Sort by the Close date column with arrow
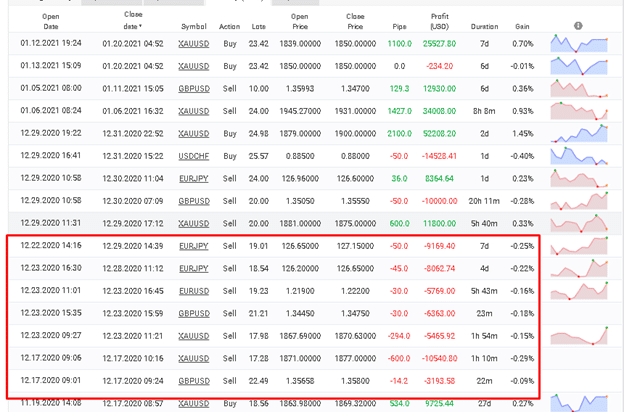The width and height of the screenshot is (624, 412). click(133, 20)
